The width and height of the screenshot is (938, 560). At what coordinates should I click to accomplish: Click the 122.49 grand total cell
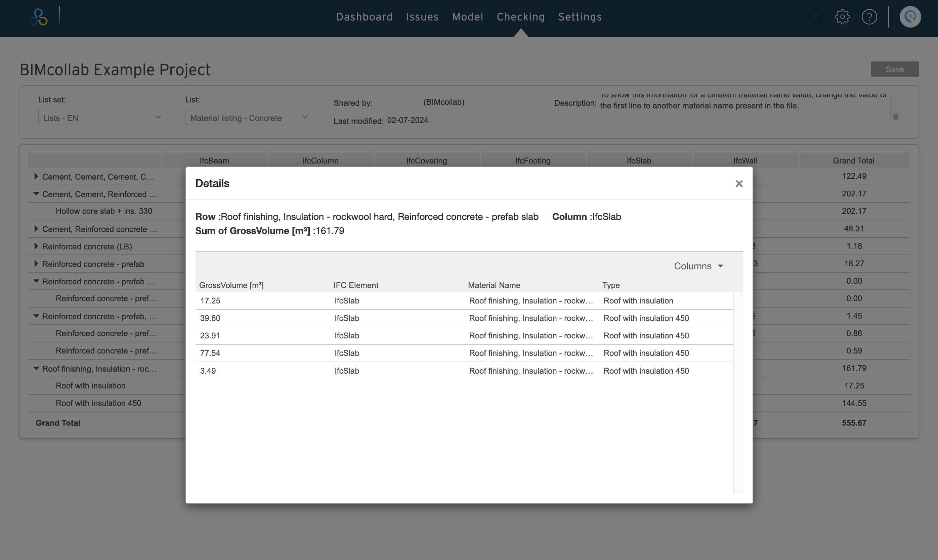click(854, 176)
